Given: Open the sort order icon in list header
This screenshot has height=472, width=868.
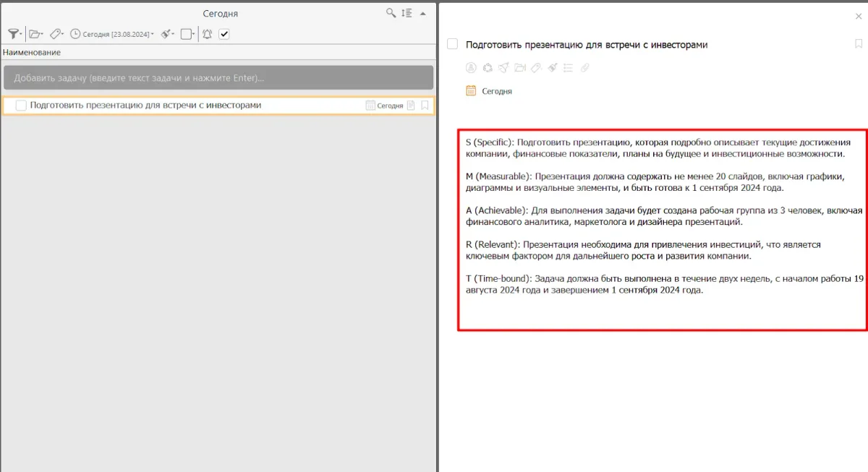Looking at the screenshot, I should coord(407,13).
